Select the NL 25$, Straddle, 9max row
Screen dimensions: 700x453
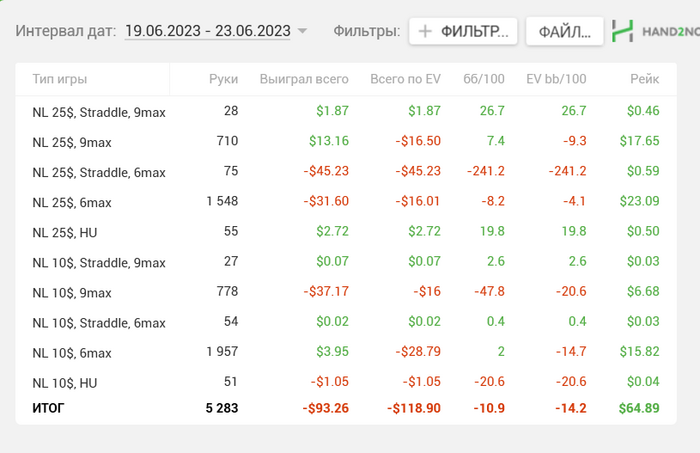(99, 112)
